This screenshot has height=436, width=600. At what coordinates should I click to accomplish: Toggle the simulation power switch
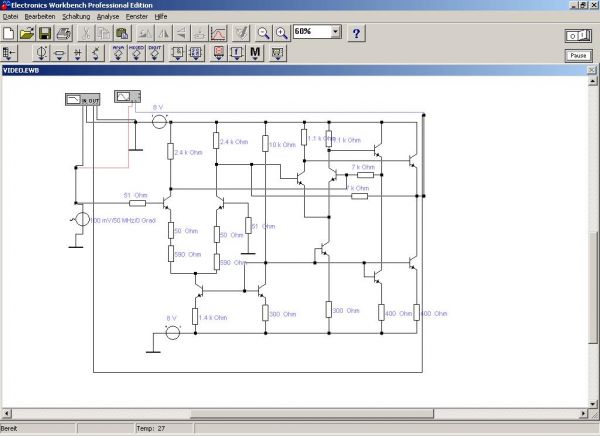(x=578, y=35)
